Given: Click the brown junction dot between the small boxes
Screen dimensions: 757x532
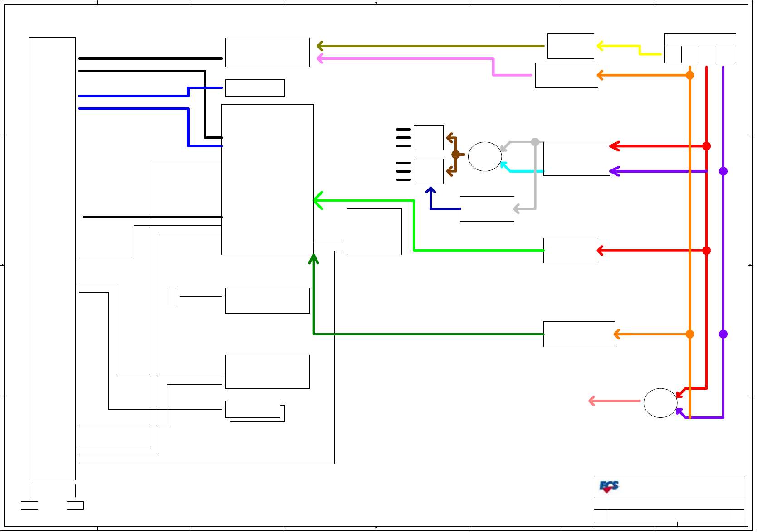Looking at the screenshot, I should [455, 155].
